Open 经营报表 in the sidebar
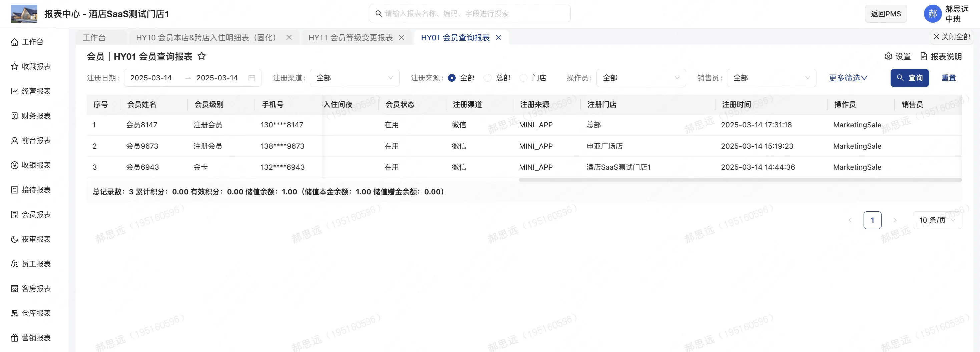Viewport: 980px width, 352px height. (x=31, y=91)
